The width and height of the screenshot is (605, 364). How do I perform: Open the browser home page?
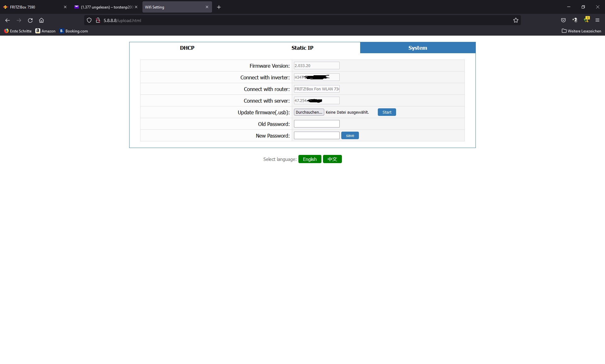click(41, 20)
